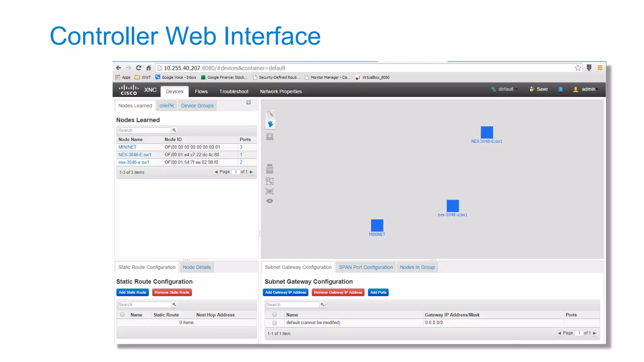Select the zoom-to-area magnifier tool
Image resolution: width=644 pixels, height=362 pixels.
[x=269, y=181]
